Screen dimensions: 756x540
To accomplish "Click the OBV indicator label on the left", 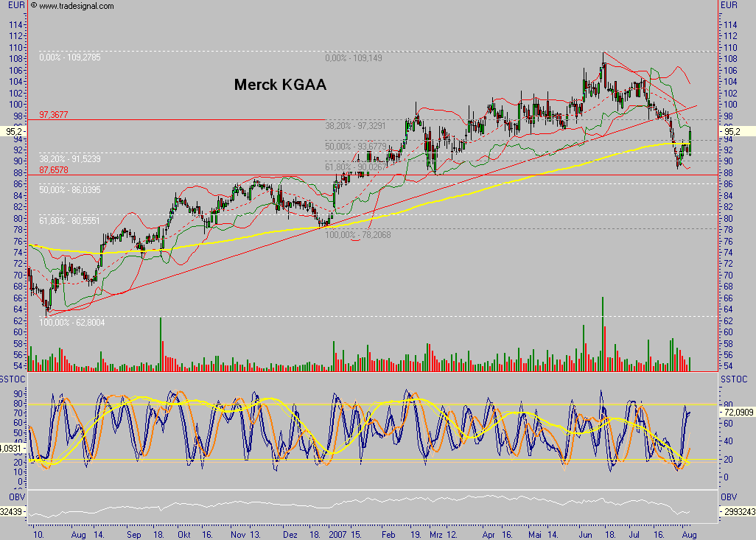I will pos(17,497).
